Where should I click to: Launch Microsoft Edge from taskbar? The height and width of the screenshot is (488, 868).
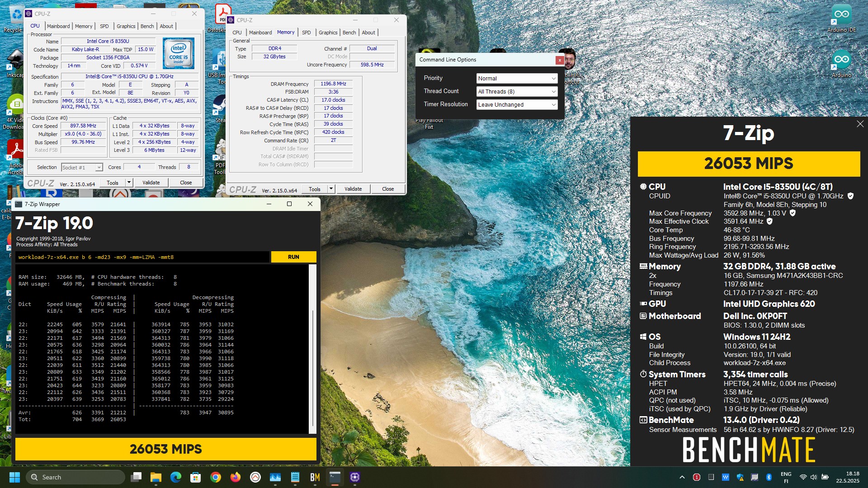pos(176,477)
